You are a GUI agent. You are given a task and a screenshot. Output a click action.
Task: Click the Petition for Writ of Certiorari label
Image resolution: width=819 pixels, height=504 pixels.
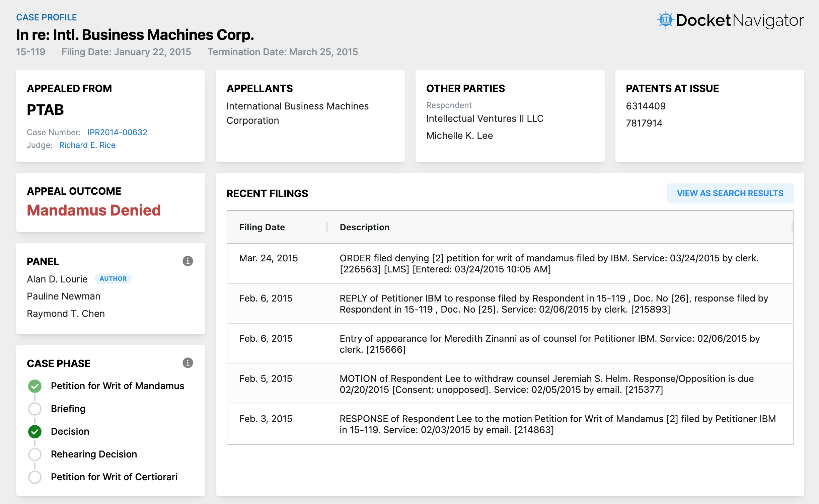(x=114, y=477)
